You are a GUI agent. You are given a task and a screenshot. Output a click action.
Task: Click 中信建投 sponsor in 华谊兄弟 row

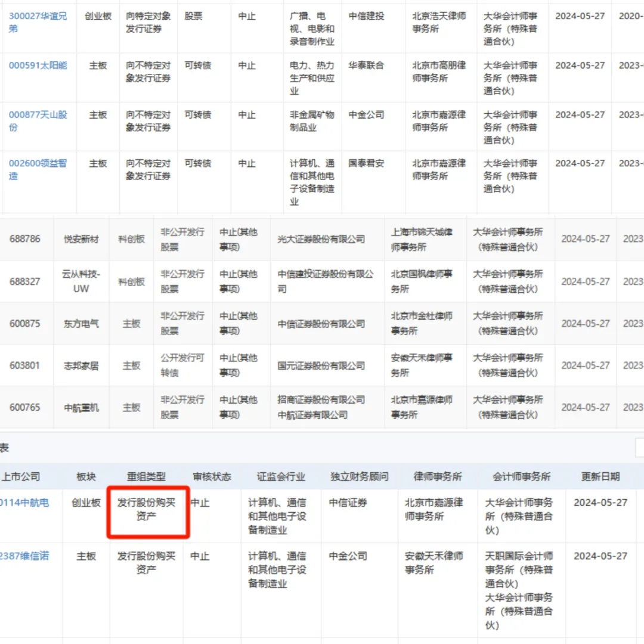[x=366, y=16]
